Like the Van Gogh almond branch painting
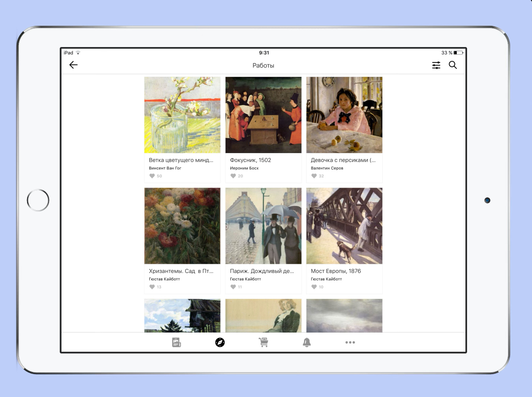The image size is (532, 397). pos(152,176)
